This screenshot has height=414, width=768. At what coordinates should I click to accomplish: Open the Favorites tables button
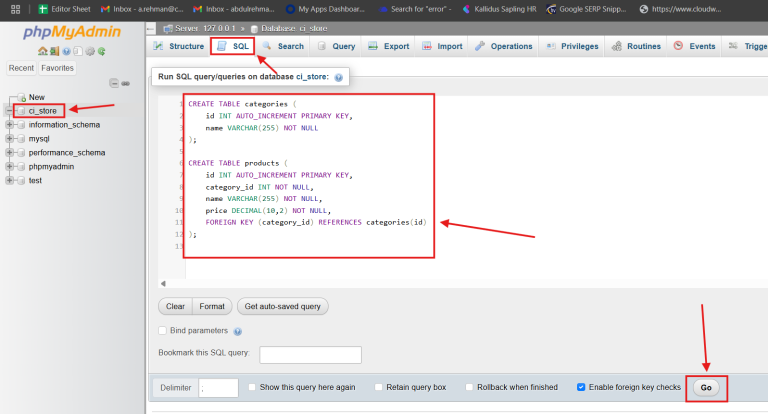coord(57,68)
